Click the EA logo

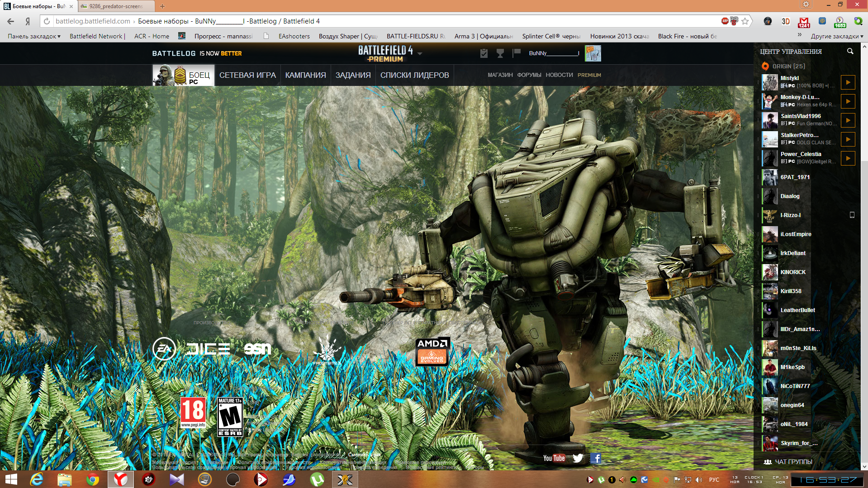164,349
